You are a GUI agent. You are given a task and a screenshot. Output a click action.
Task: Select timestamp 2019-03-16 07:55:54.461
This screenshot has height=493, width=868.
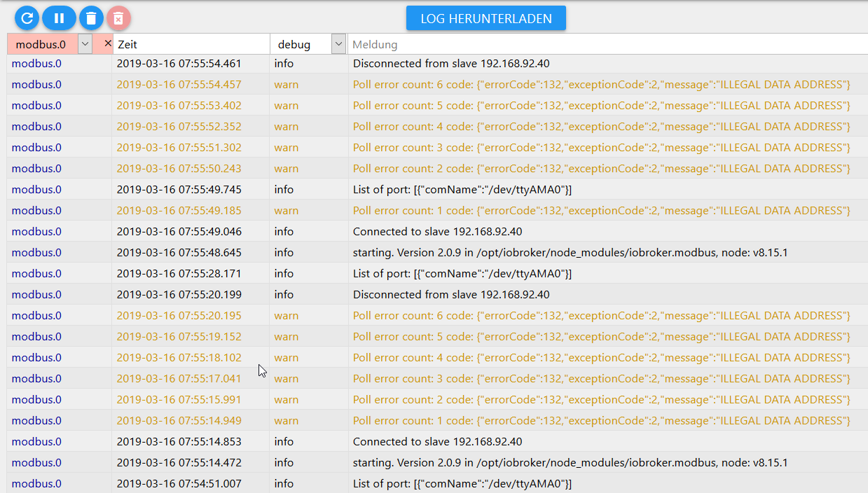[179, 64]
